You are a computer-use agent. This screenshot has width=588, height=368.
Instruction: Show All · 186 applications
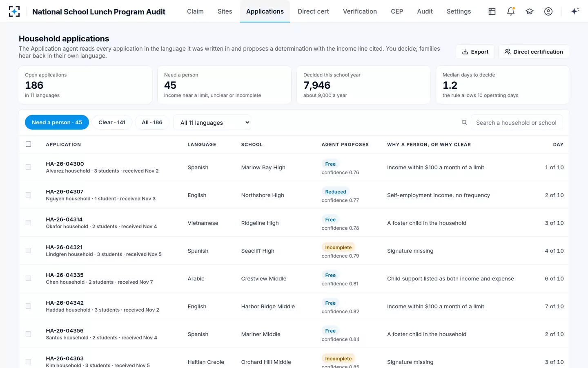(x=152, y=122)
